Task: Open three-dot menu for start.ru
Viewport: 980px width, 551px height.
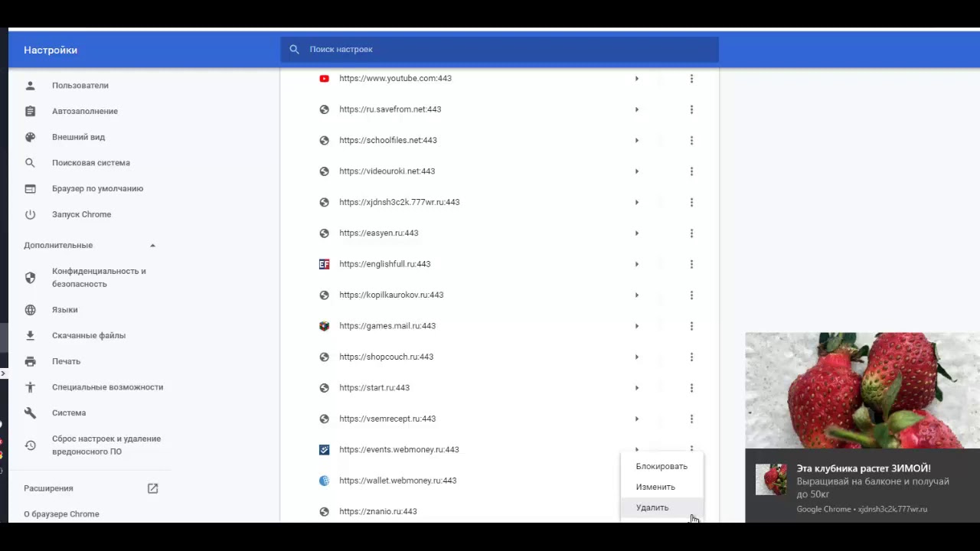Action: pyautogui.click(x=691, y=388)
